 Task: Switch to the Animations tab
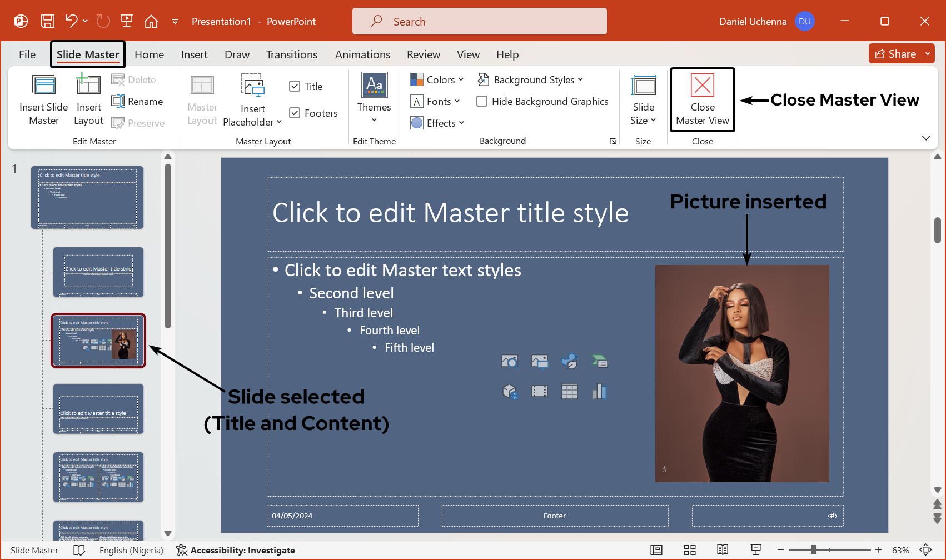[x=362, y=54]
